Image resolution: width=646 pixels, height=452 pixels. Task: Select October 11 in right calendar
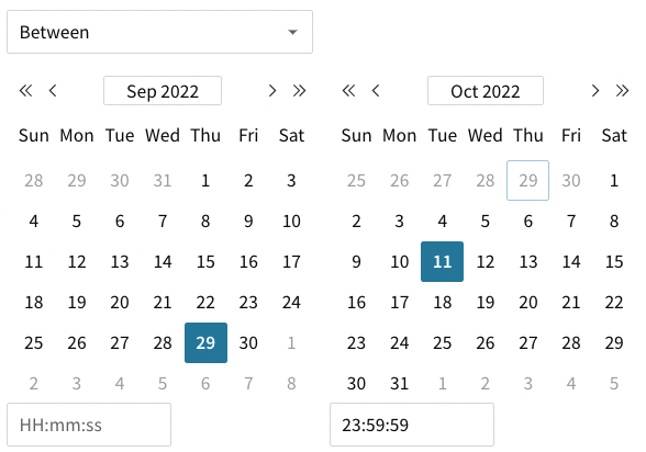[x=442, y=262]
